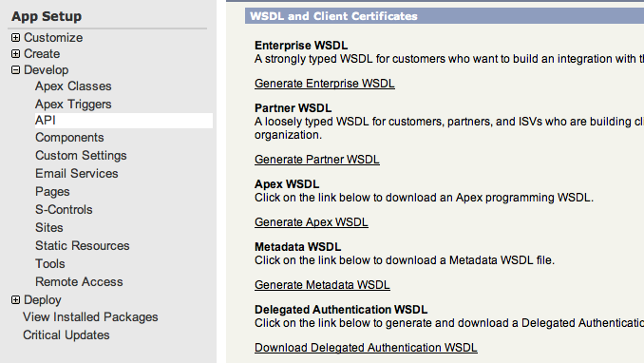Download Delegated Authentication WSDL link
This screenshot has width=644, height=363.
click(x=366, y=348)
